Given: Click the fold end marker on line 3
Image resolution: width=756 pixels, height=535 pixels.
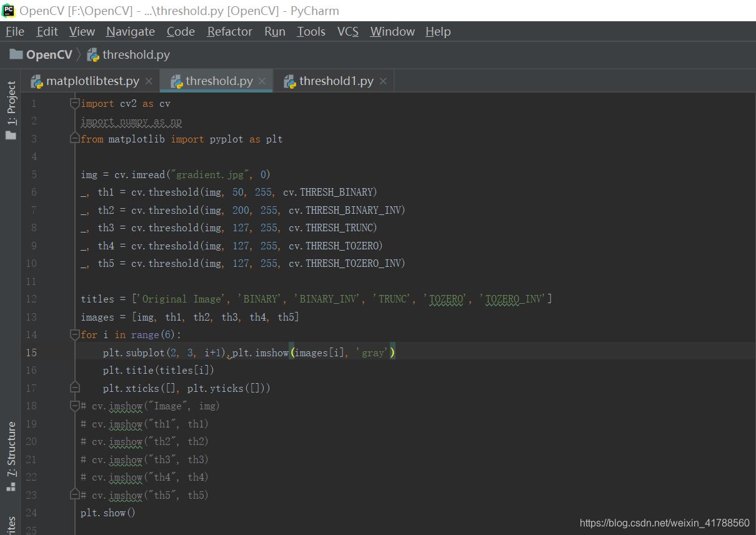Looking at the screenshot, I should coord(75,139).
